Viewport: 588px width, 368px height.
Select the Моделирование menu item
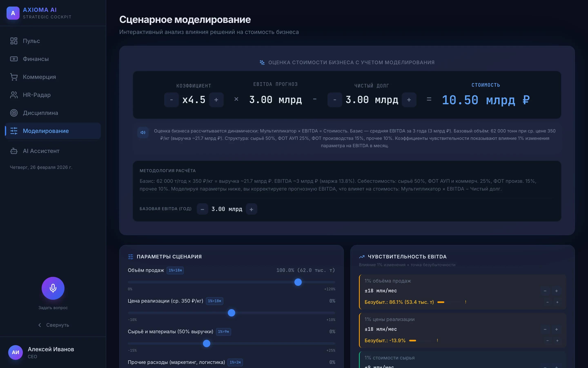point(53,131)
